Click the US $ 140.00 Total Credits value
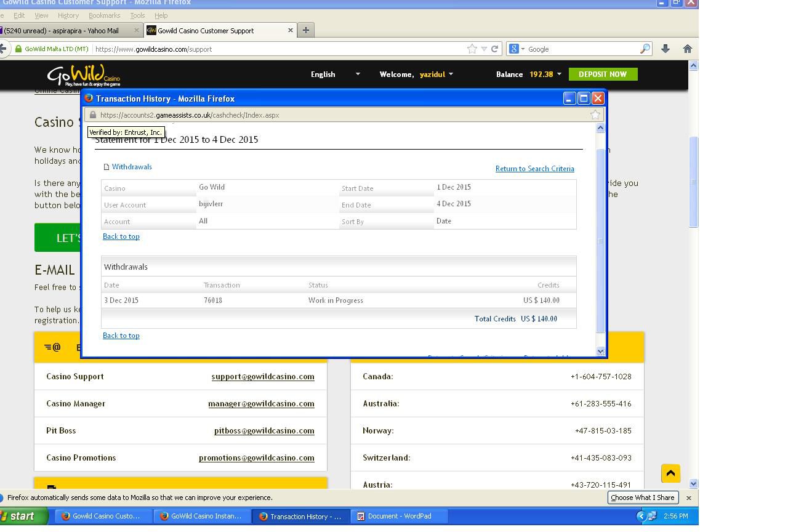The width and height of the screenshot is (788, 532). coord(539,319)
